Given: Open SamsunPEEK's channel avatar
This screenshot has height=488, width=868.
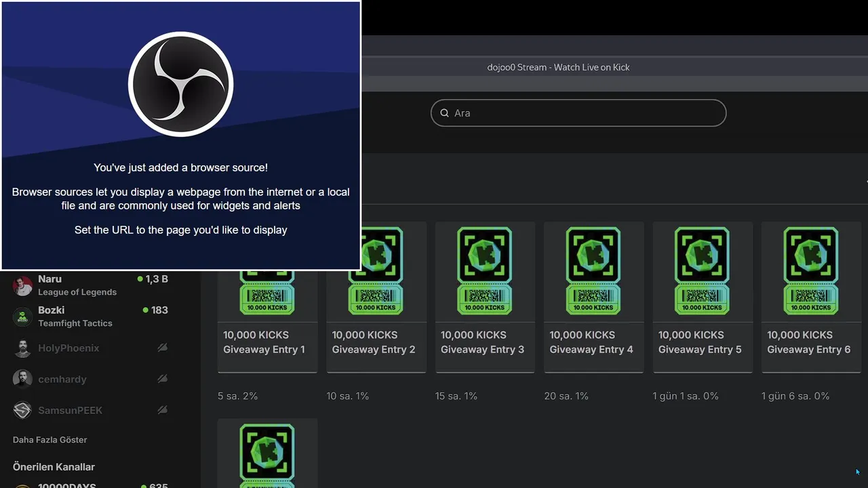Looking at the screenshot, I should (23, 410).
